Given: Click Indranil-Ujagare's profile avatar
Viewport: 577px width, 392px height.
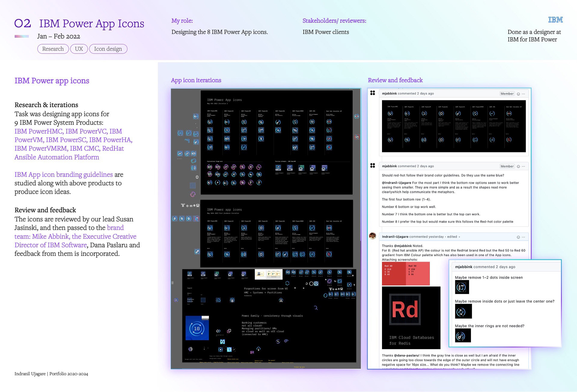Looking at the screenshot, I should (x=372, y=236).
